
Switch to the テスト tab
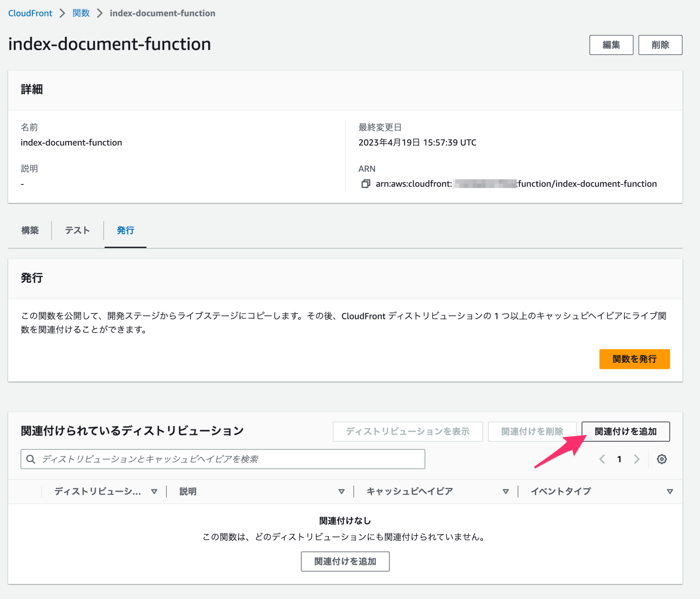click(77, 230)
